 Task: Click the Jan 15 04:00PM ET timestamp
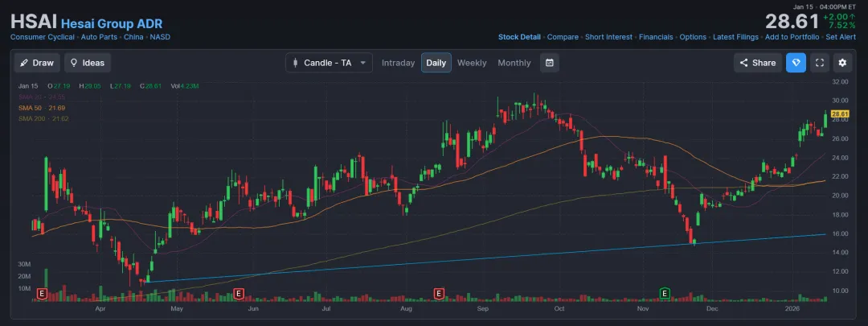coord(825,6)
